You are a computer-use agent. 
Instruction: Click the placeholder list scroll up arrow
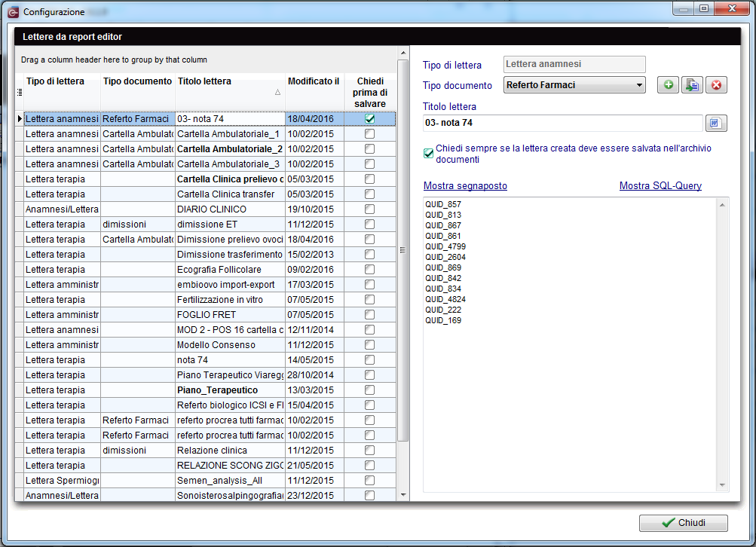coord(722,205)
